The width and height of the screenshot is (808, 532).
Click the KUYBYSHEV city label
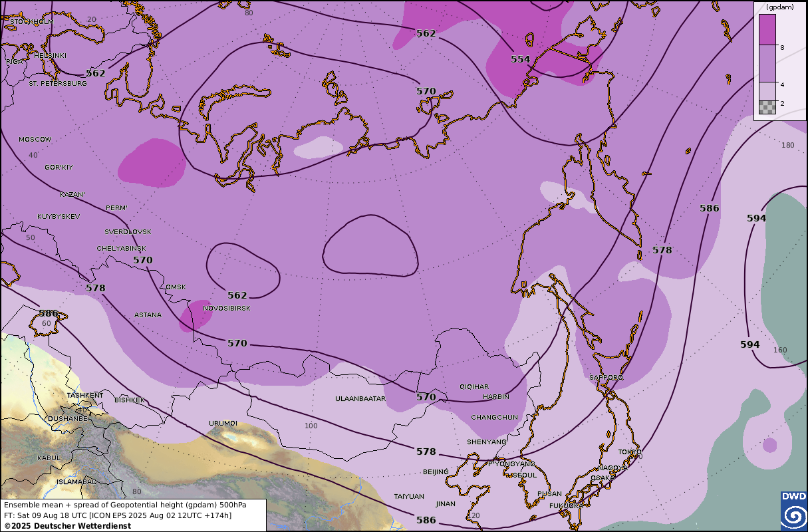pos(59,217)
